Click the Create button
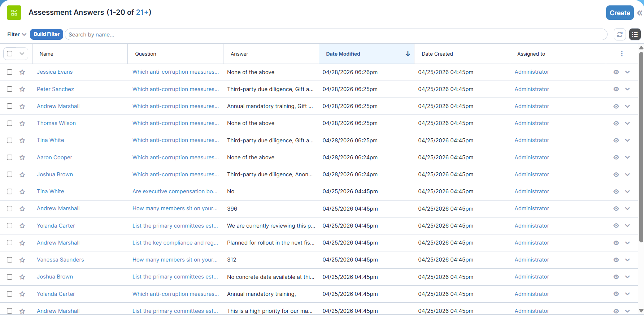644x315 pixels. pos(620,13)
